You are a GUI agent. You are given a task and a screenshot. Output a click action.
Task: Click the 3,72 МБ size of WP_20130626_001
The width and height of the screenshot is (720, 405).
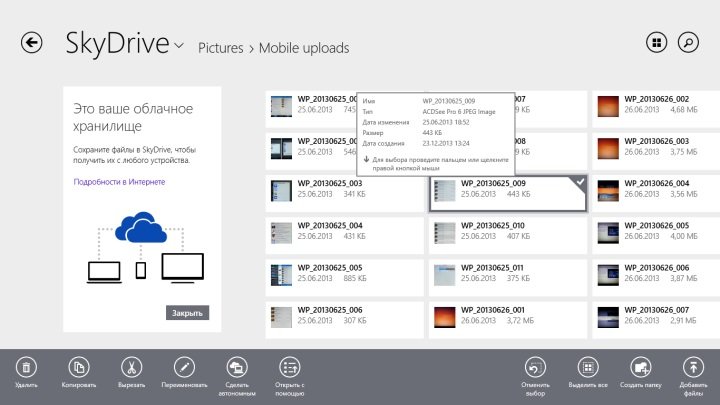pos(520,321)
